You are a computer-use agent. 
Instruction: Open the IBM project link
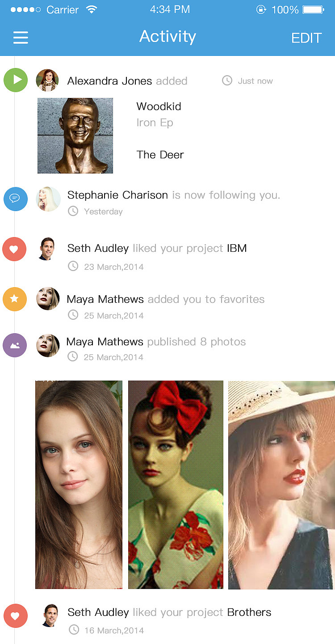coord(237,248)
